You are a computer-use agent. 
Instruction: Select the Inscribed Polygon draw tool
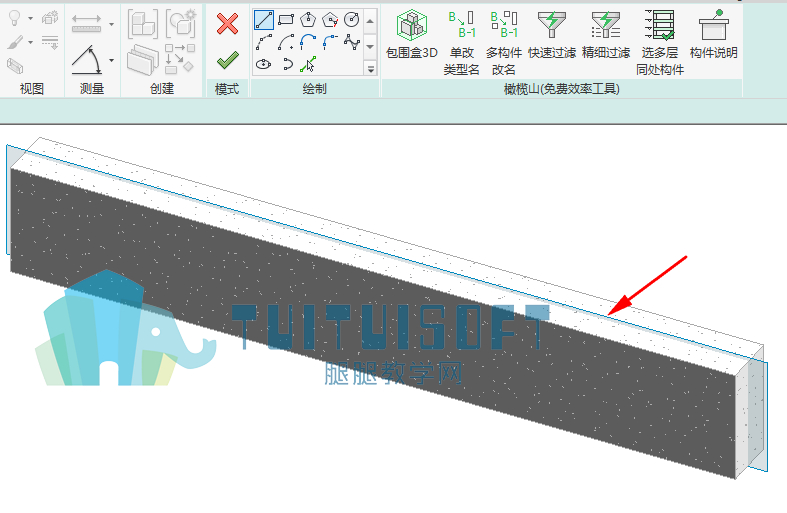coord(308,20)
